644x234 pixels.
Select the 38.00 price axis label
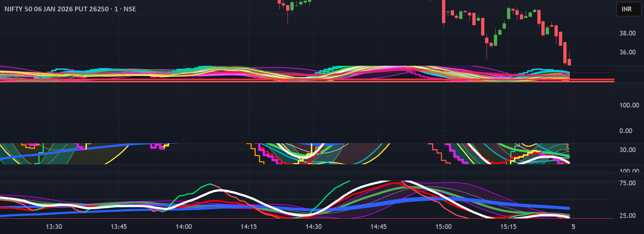(x=628, y=33)
